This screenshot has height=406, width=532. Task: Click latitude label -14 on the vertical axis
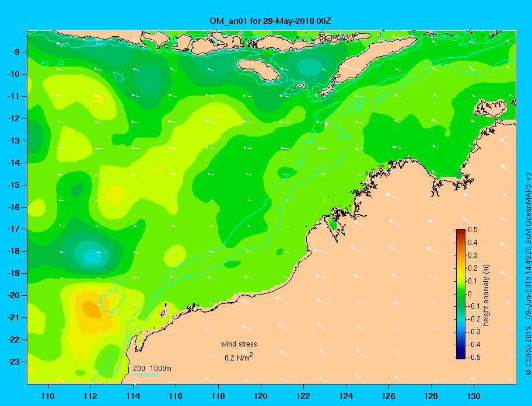point(13,163)
